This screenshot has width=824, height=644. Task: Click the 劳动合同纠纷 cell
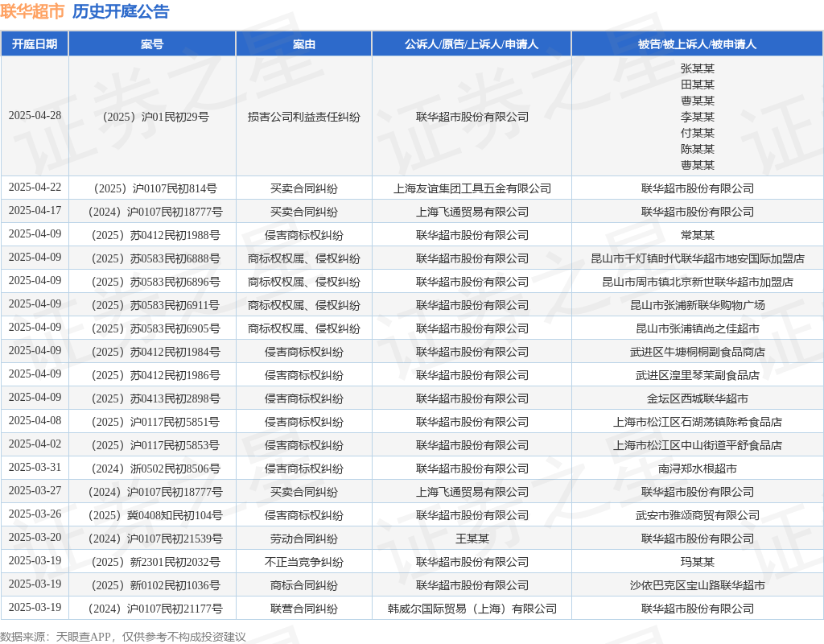303,539
